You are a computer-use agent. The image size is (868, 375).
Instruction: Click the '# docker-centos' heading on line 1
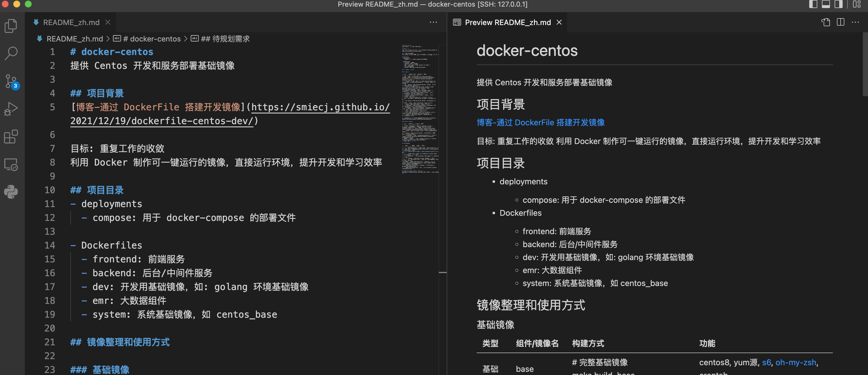tap(112, 52)
